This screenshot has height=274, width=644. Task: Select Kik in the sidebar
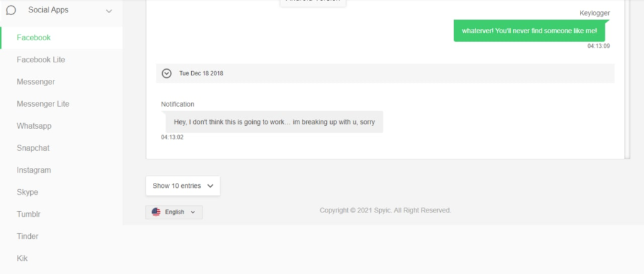point(22,258)
